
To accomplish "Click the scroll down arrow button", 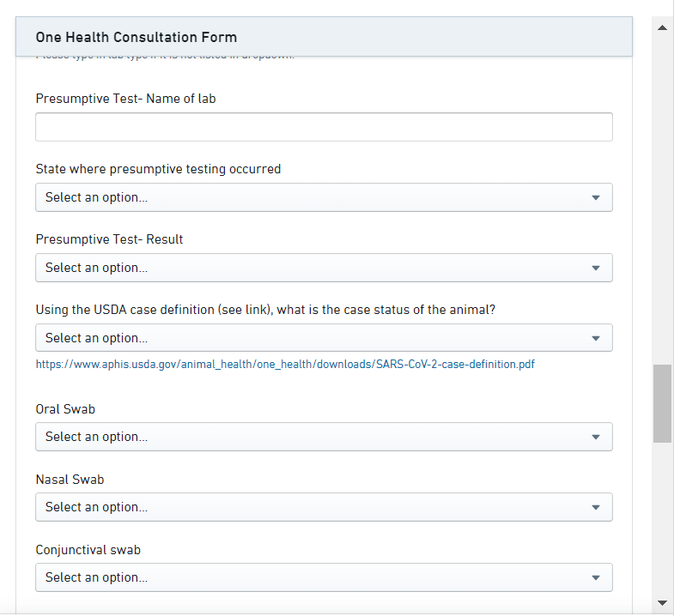I will 662,603.
